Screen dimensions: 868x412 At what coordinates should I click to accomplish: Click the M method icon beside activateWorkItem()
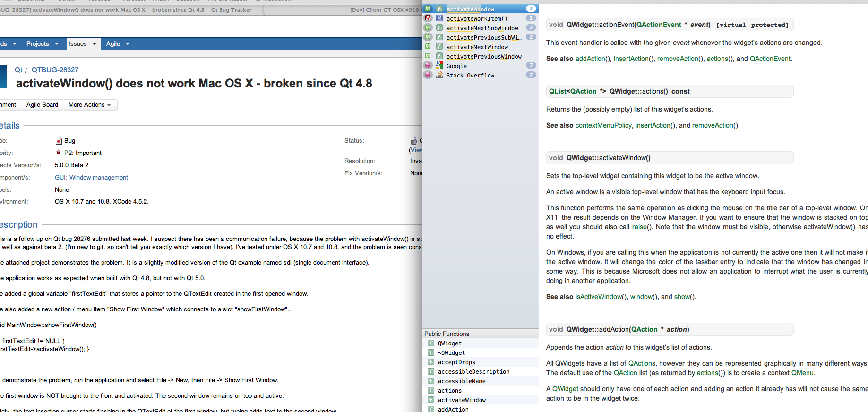[x=439, y=18]
